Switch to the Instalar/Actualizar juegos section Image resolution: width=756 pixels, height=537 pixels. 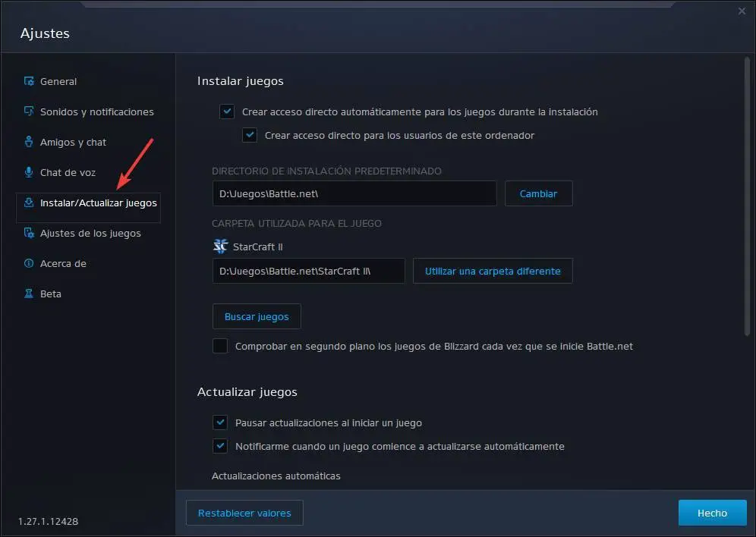pyautogui.click(x=93, y=203)
